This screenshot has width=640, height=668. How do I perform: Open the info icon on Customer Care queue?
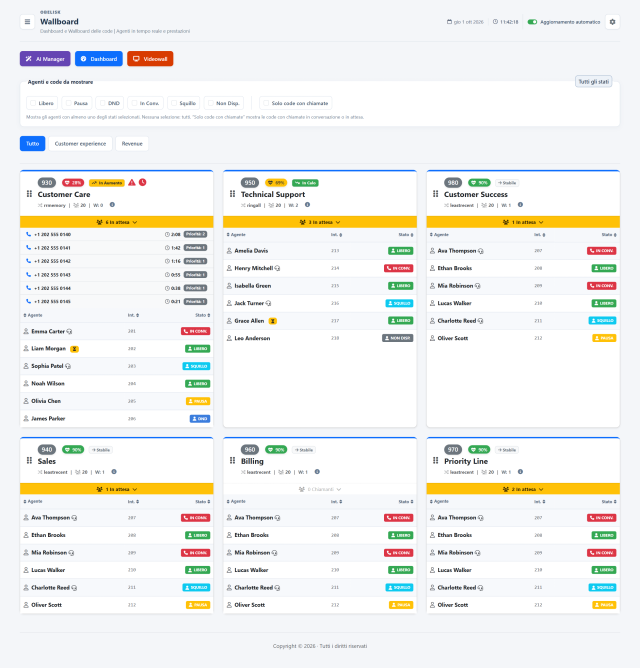tap(112, 204)
